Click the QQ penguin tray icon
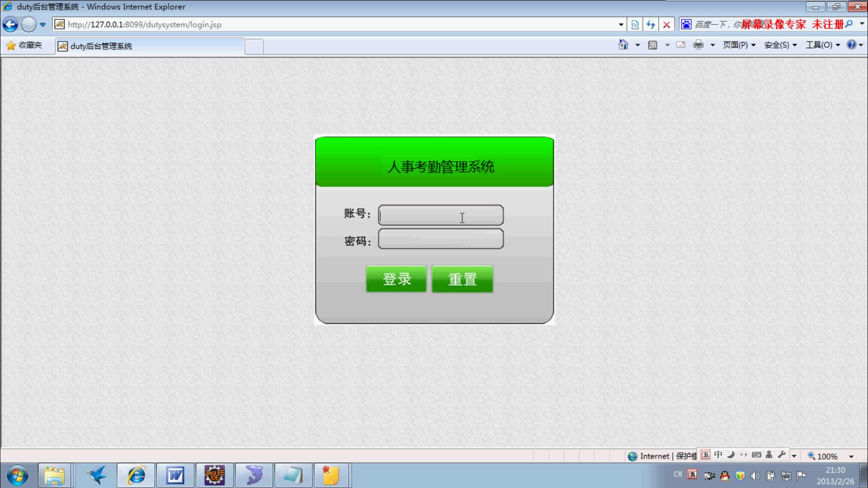Image resolution: width=868 pixels, height=488 pixels. (x=725, y=476)
